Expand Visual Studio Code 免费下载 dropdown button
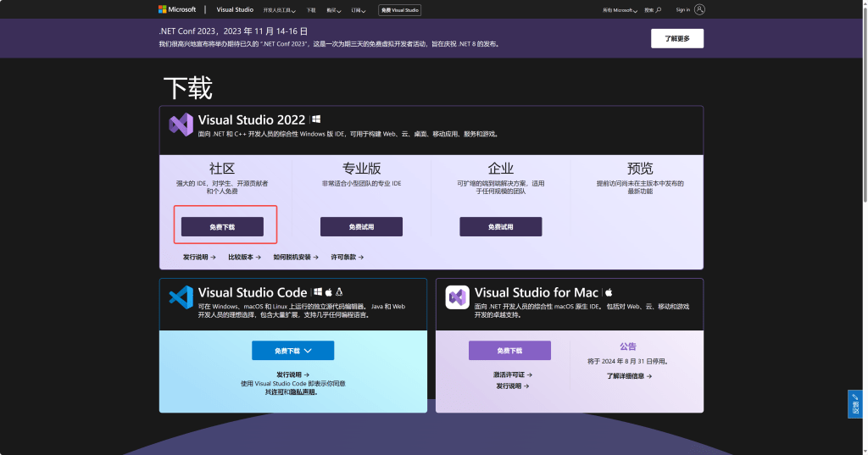The width and height of the screenshot is (868, 455). [x=292, y=351]
